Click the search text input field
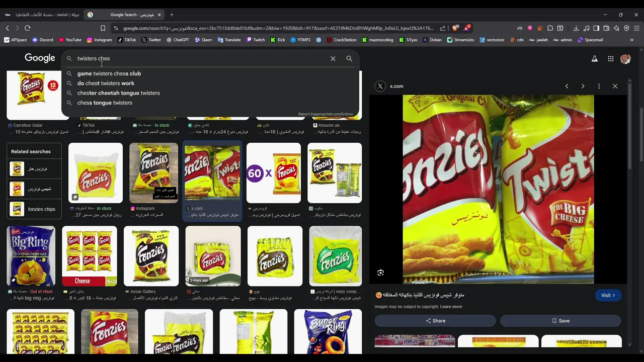This screenshot has width=644, height=362. pyautogui.click(x=201, y=59)
